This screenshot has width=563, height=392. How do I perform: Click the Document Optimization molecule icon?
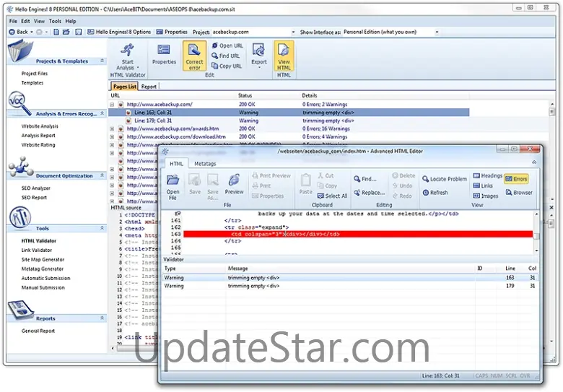[21, 167]
